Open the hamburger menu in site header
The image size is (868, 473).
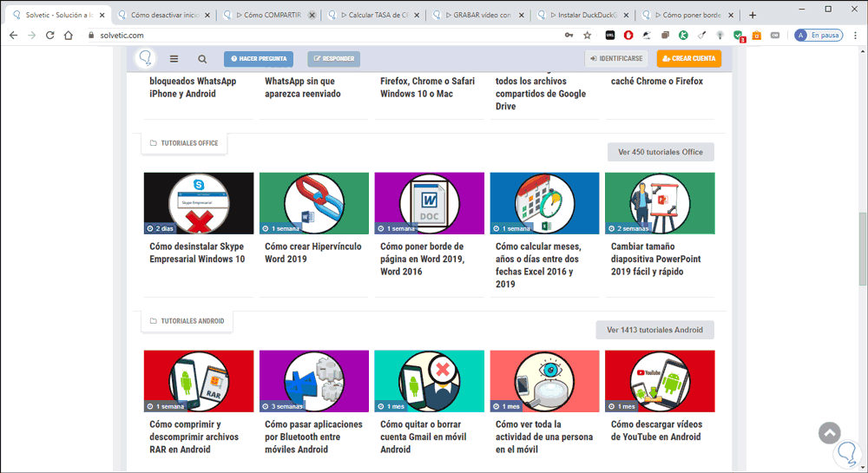tap(174, 59)
